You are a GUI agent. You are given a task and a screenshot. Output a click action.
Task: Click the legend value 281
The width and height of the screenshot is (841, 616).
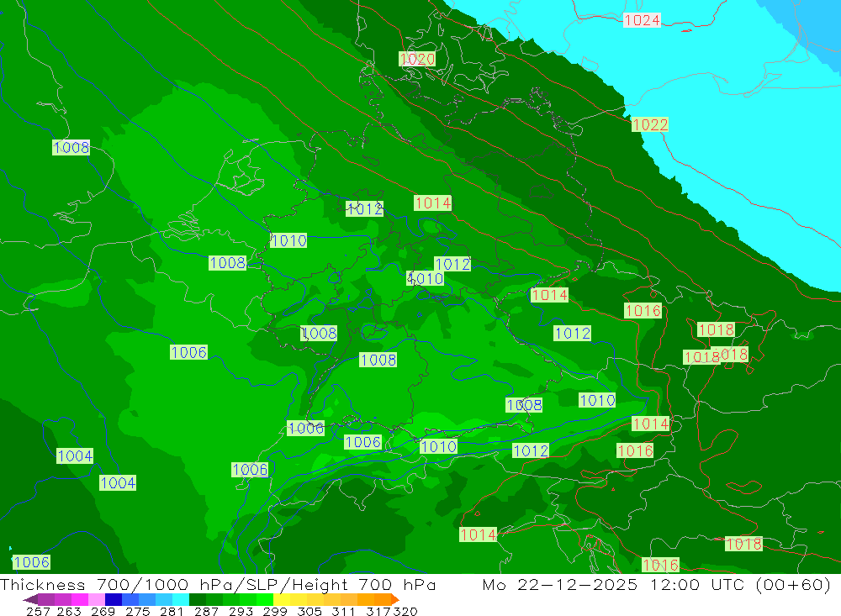[x=172, y=611]
